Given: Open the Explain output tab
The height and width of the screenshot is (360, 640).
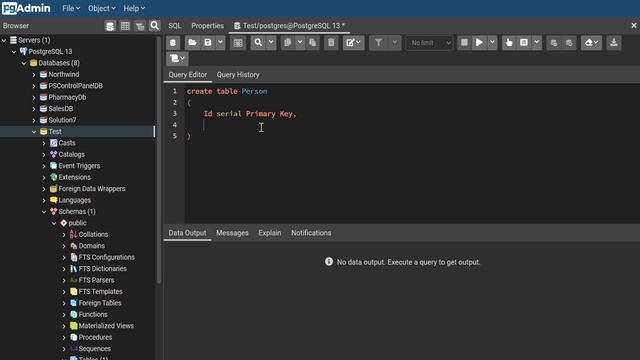Looking at the screenshot, I should click(270, 233).
